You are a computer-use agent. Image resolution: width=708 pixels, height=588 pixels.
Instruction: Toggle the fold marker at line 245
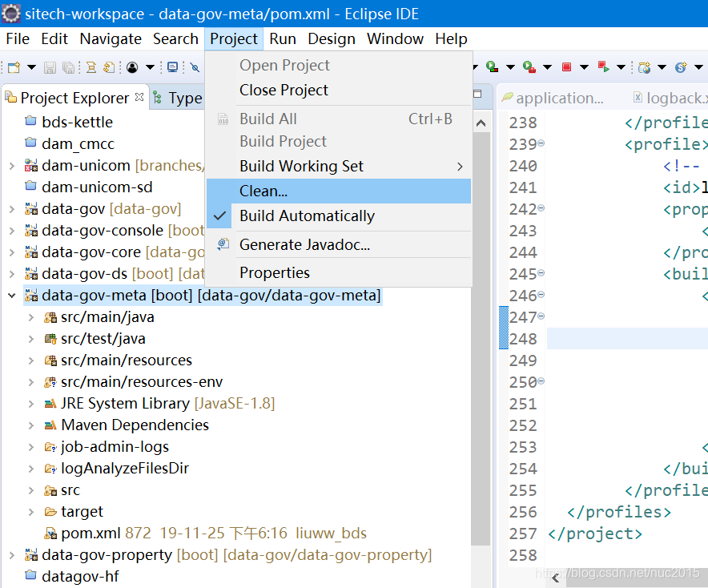tap(541, 273)
